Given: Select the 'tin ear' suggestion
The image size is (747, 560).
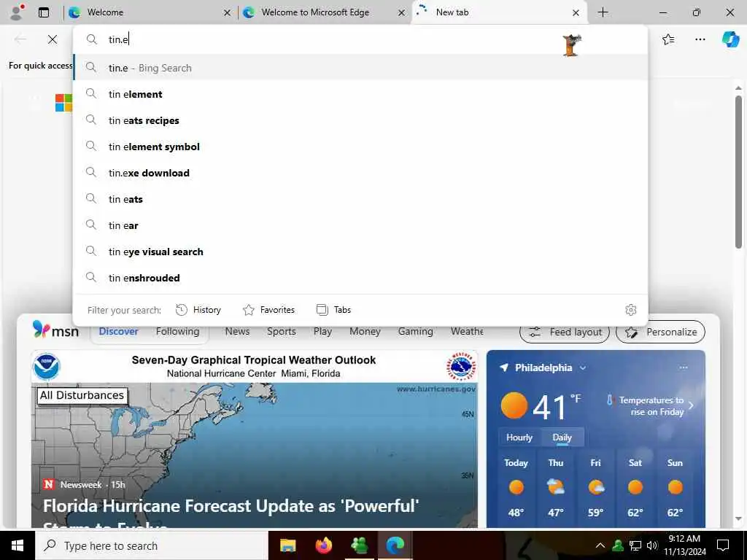Looking at the screenshot, I should 360,225.
